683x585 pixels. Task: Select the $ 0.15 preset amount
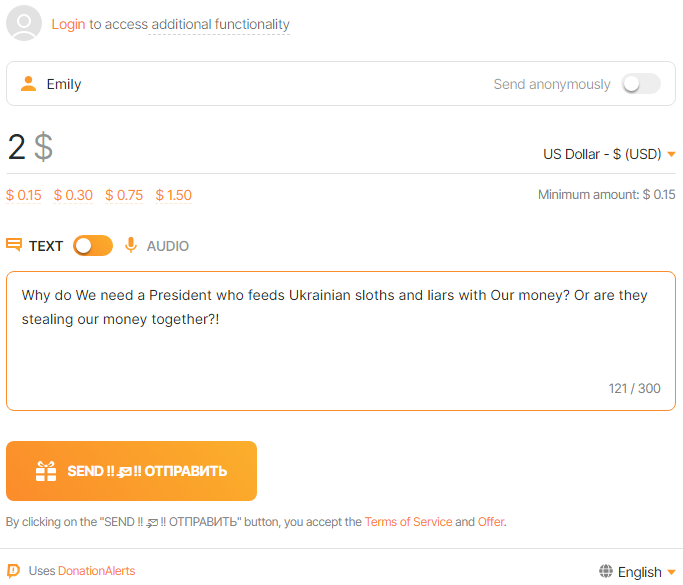[24, 195]
